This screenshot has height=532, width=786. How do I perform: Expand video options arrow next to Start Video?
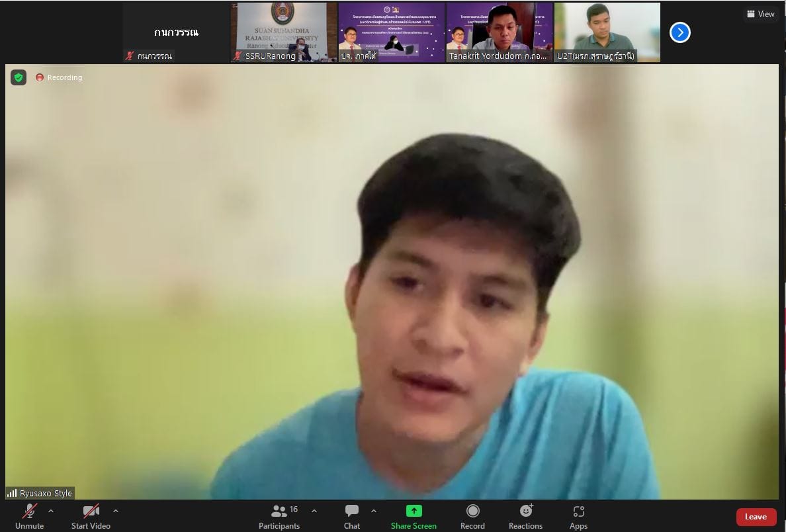point(116,511)
